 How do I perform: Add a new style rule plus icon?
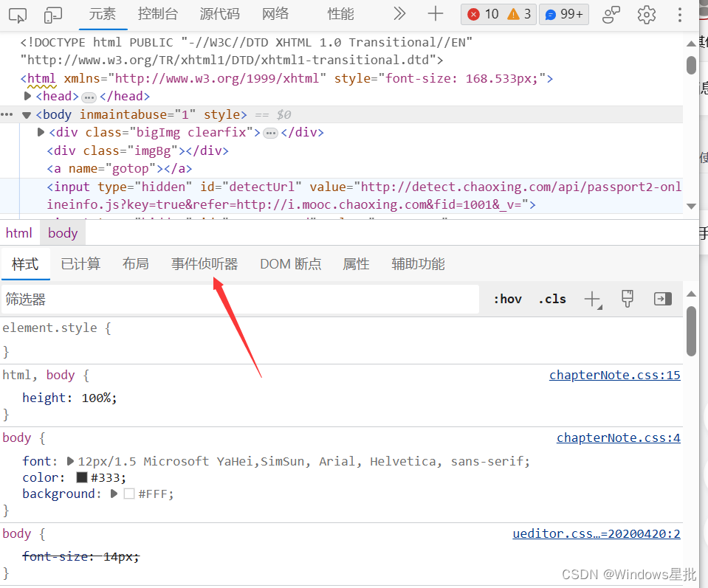pyautogui.click(x=593, y=300)
